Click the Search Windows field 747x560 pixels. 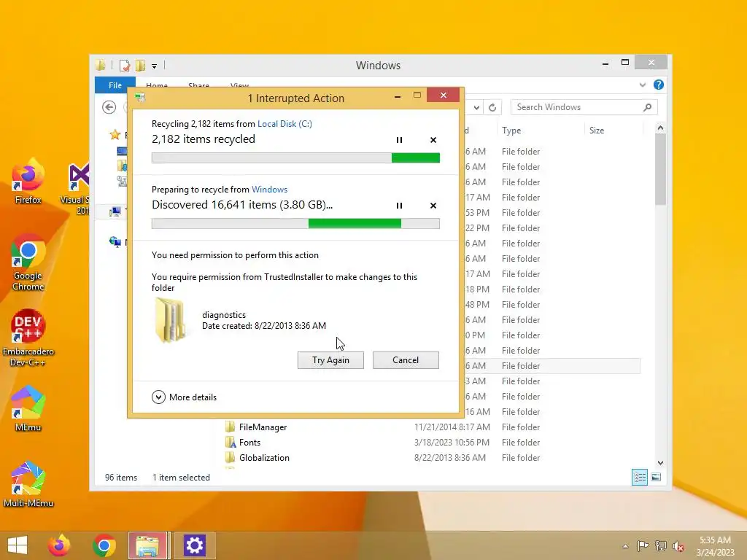click(x=584, y=107)
